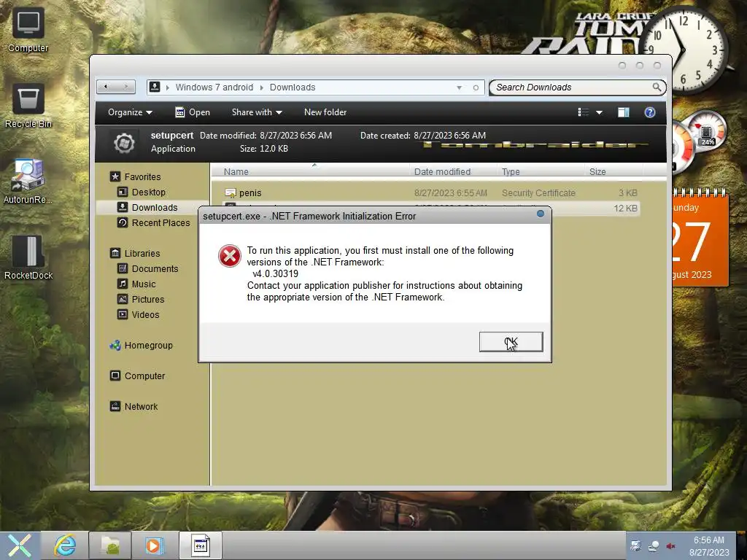Viewport: 747px width, 560px height.
Task: Sort by Date modified column header
Action: [442, 171]
